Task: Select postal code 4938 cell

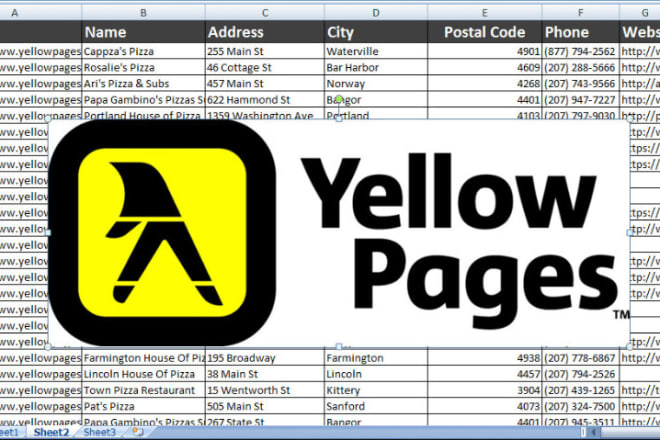Action: tap(484, 358)
